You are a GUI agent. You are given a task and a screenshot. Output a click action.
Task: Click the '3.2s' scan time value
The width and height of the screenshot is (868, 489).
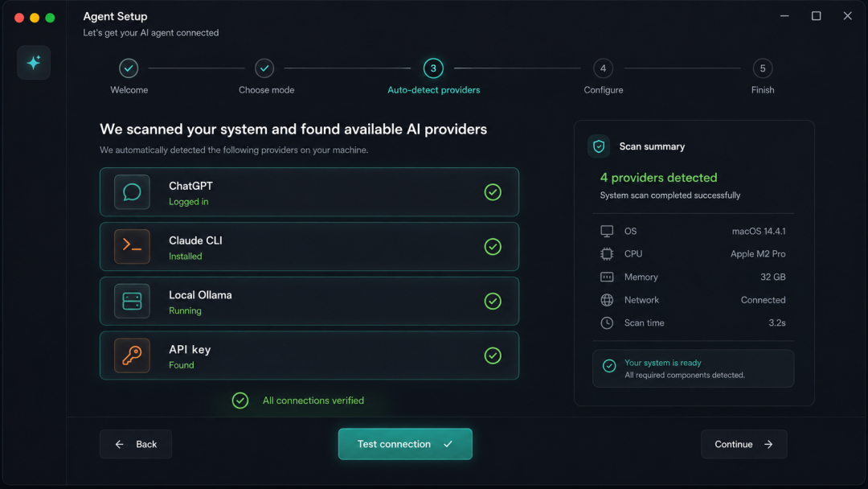777,323
